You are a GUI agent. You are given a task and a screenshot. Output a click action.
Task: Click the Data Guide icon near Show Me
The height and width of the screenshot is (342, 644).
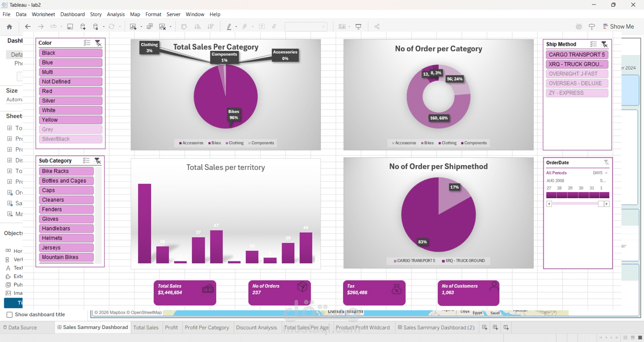(x=579, y=26)
